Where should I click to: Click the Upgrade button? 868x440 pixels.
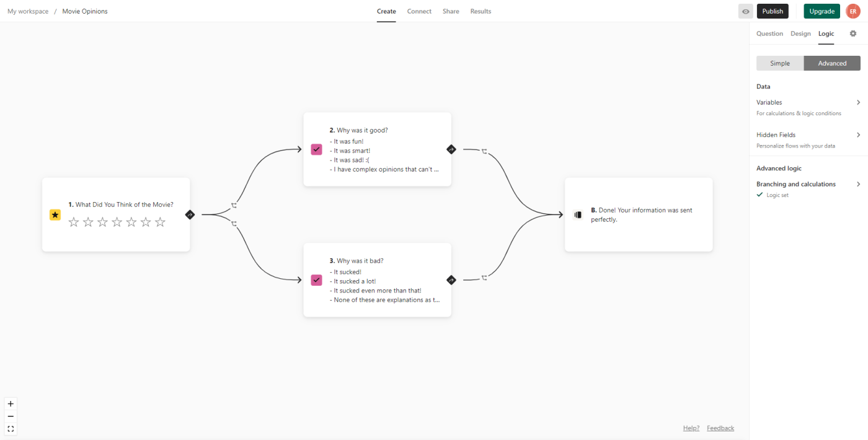(821, 11)
